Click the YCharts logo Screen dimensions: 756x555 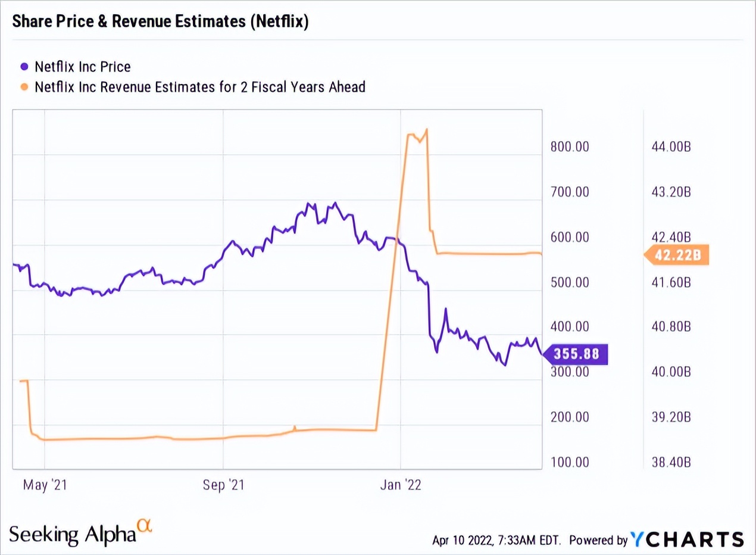(x=688, y=539)
